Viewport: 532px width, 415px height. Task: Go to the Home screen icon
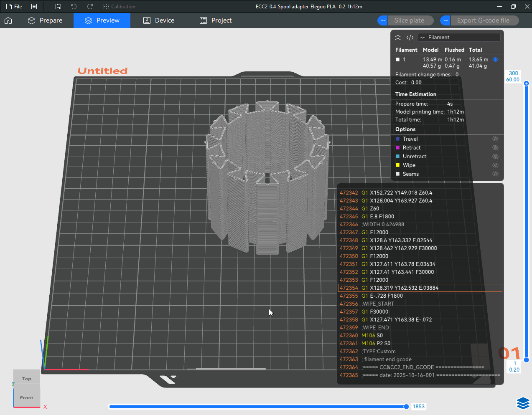click(8, 20)
